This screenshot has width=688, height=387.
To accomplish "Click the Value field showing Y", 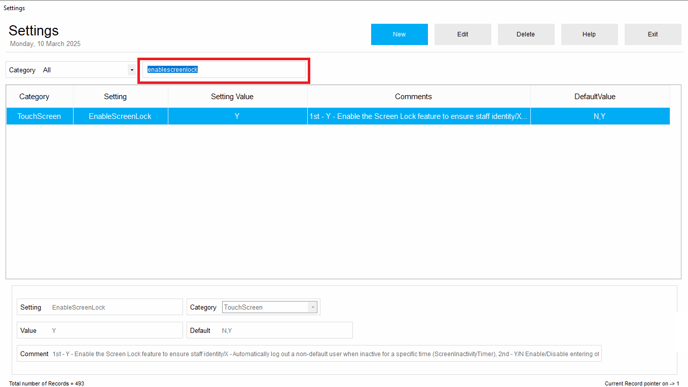I will pos(100,330).
